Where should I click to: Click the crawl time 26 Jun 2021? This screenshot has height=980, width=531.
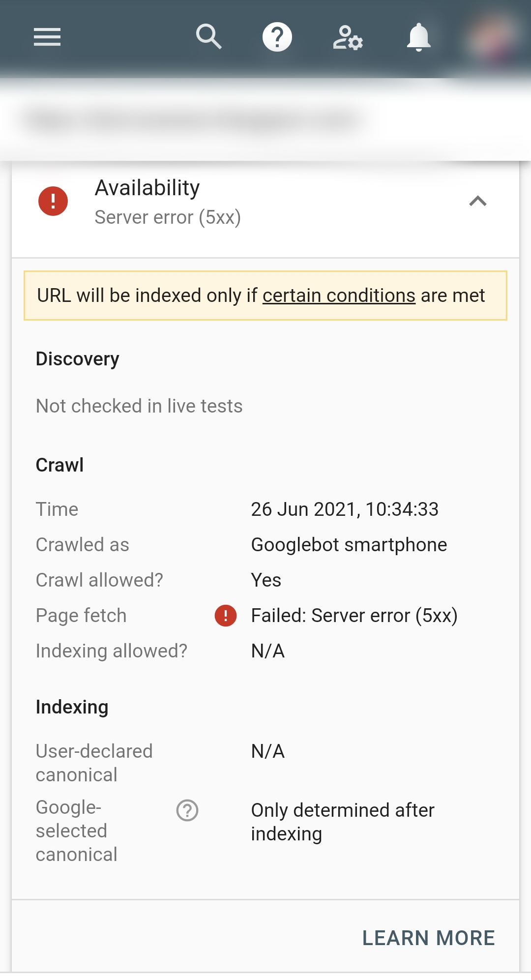click(344, 509)
